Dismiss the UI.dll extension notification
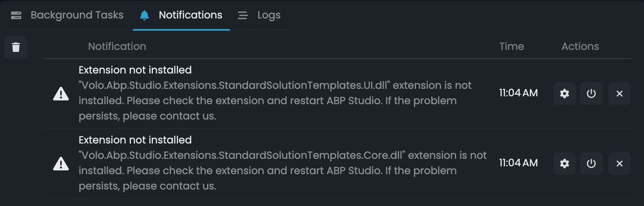Image resolution: width=644 pixels, height=206 pixels. (619, 94)
